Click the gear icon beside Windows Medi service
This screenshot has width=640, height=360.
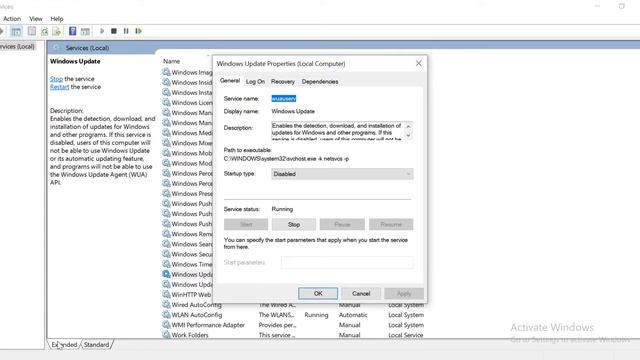166,133
